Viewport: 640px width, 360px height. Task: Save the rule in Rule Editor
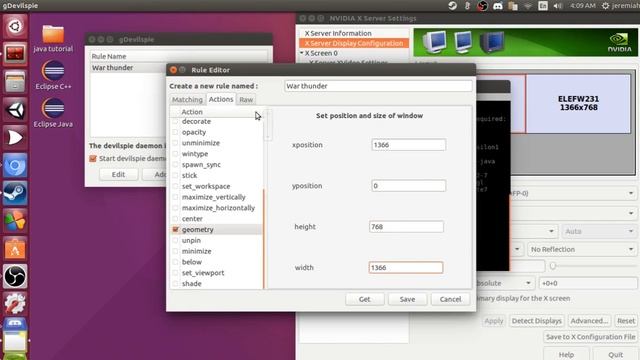click(x=407, y=299)
